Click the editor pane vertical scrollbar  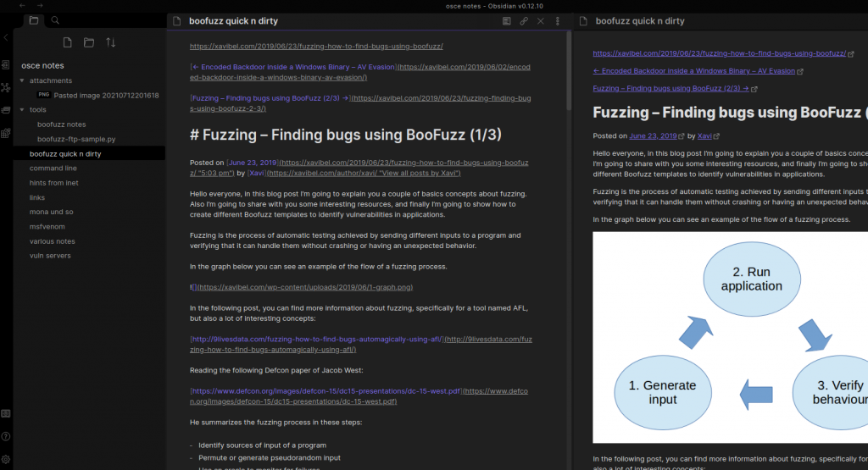568,70
